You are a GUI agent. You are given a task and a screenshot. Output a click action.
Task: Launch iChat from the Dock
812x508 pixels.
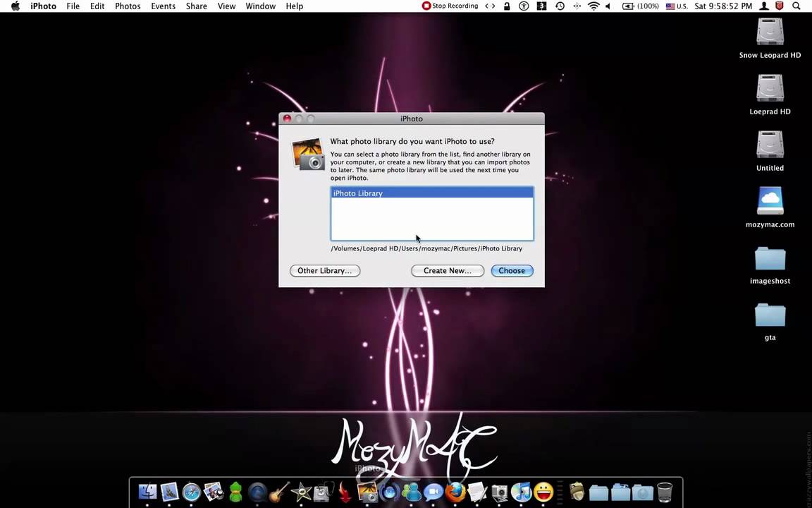[433, 491]
